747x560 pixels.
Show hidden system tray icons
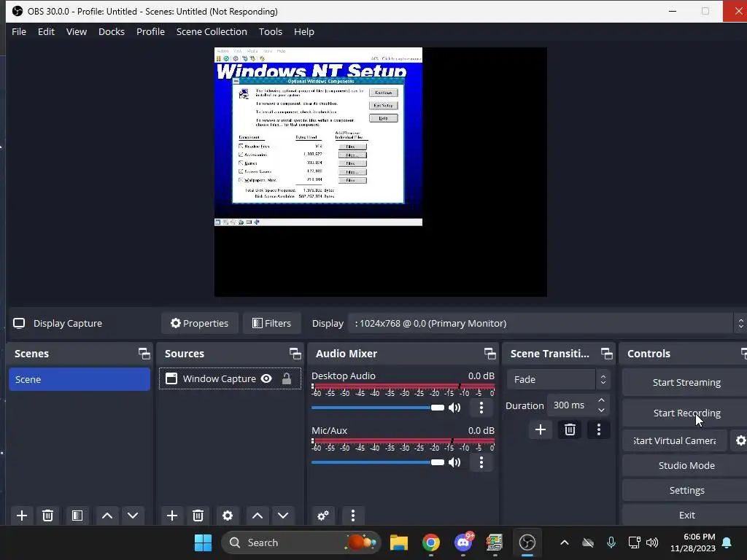[x=565, y=542]
